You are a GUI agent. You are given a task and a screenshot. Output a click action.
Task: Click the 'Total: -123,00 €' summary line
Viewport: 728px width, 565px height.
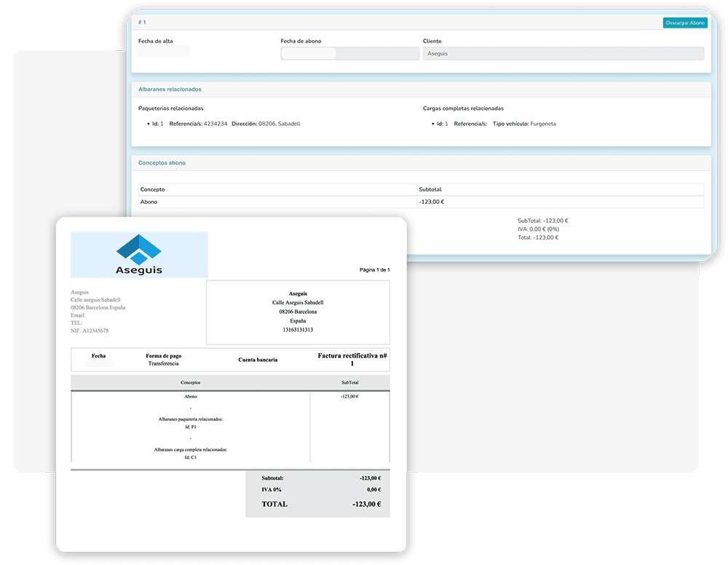538,237
